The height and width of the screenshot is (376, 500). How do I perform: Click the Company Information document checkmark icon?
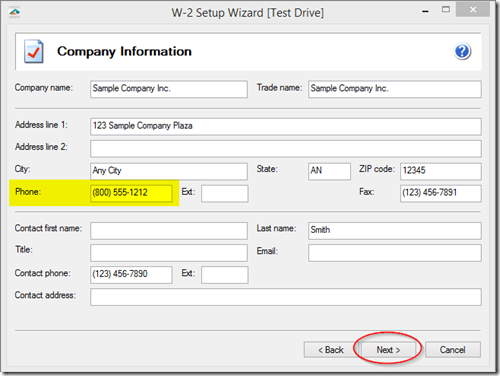tap(33, 51)
